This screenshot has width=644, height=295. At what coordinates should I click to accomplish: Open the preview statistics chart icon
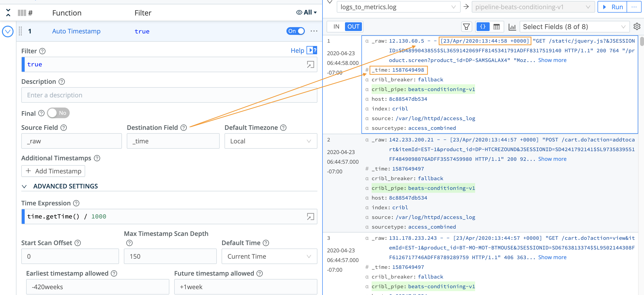pos(512,27)
